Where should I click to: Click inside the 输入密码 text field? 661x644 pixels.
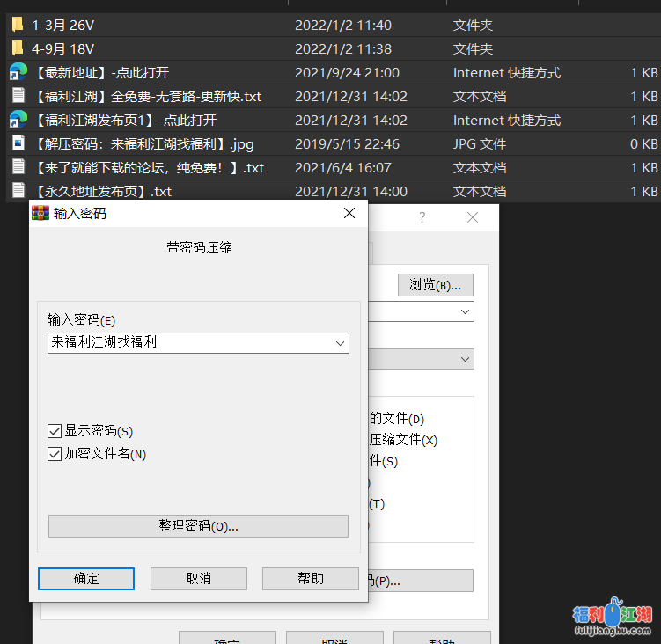point(189,343)
